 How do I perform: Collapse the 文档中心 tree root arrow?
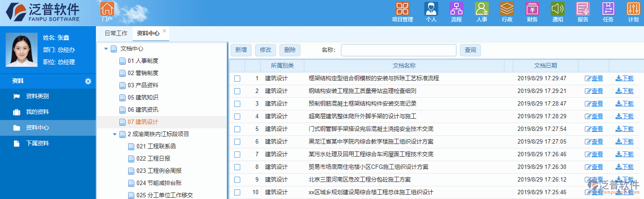tap(106, 49)
